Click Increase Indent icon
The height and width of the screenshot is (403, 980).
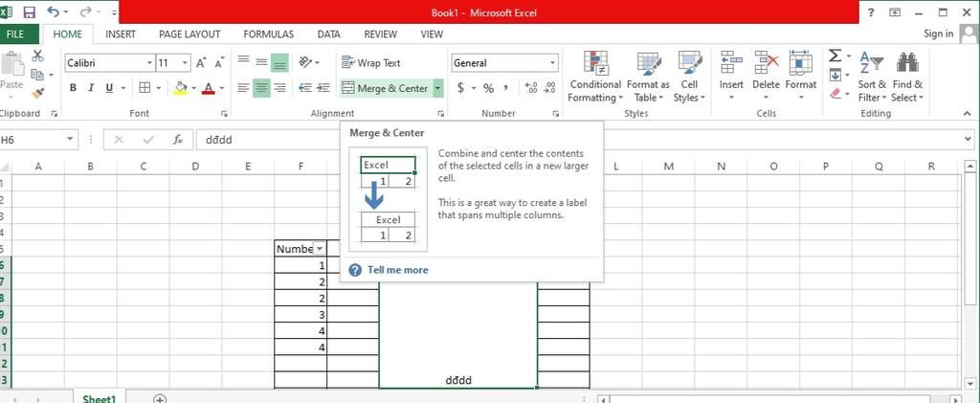coord(323,88)
